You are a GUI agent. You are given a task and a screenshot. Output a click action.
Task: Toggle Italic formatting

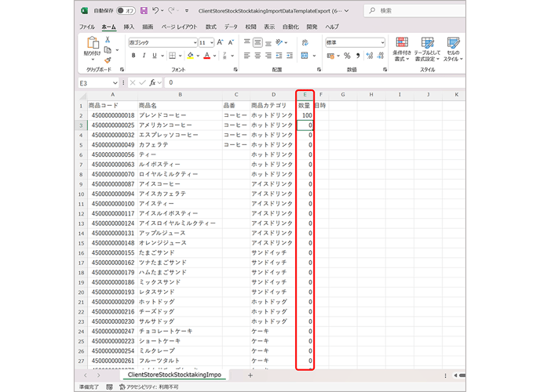pyautogui.click(x=144, y=56)
